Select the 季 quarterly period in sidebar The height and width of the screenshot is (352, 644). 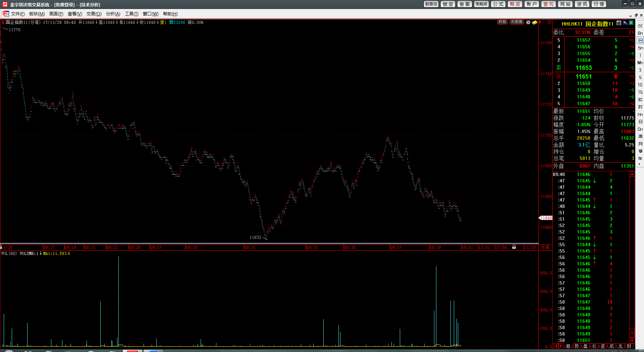[640, 151]
